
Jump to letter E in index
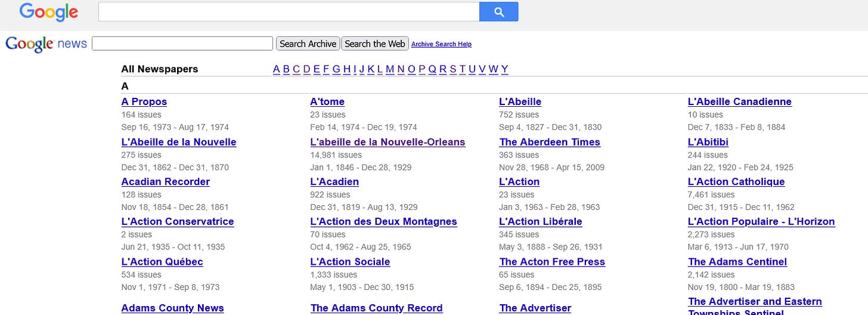(x=317, y=69)
